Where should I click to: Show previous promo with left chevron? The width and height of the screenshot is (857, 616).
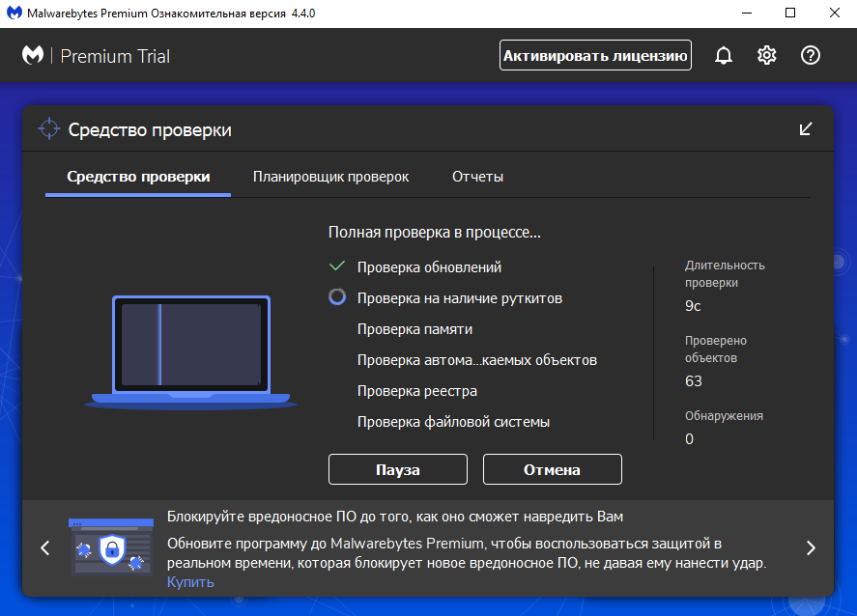pyautogui.click(x=45, y=547)
